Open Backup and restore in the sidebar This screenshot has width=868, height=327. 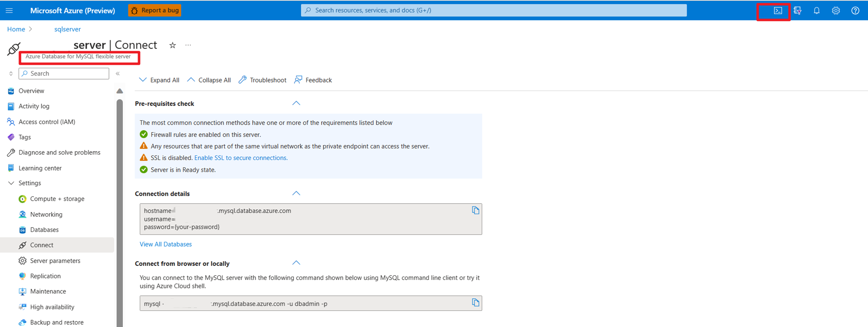pos(57,322)
